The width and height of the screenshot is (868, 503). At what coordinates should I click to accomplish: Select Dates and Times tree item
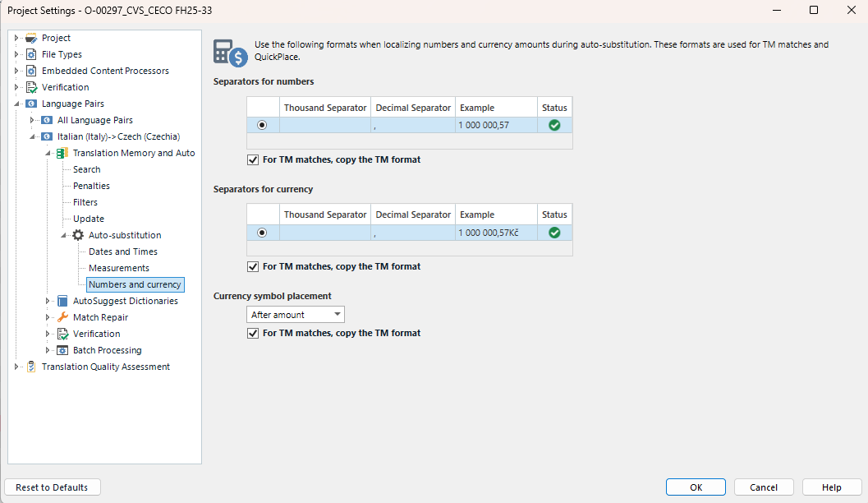tap(123, 252)
